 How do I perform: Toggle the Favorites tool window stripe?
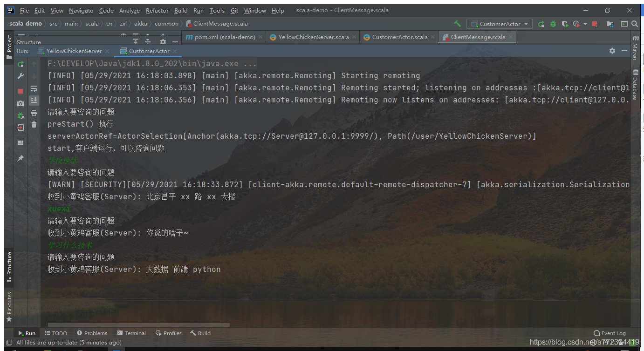[9, 307]
